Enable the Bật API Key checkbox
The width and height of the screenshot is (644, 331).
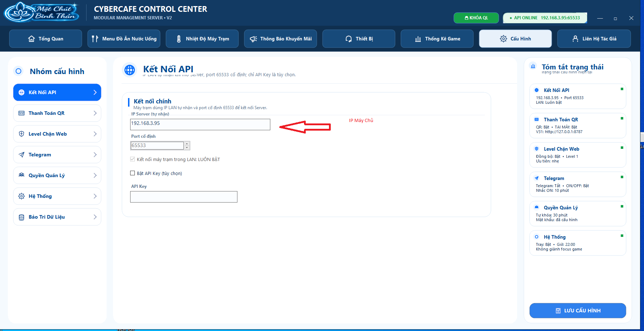[133, 173]
